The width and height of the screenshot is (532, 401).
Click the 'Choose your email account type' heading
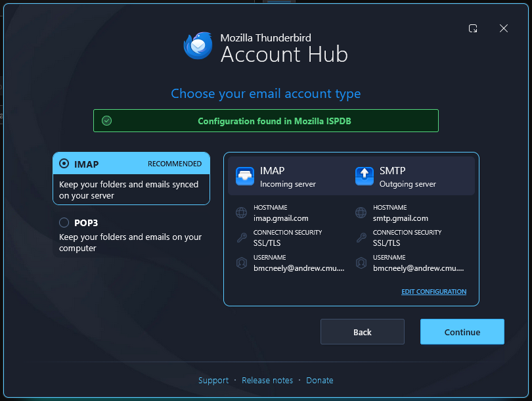266,93
